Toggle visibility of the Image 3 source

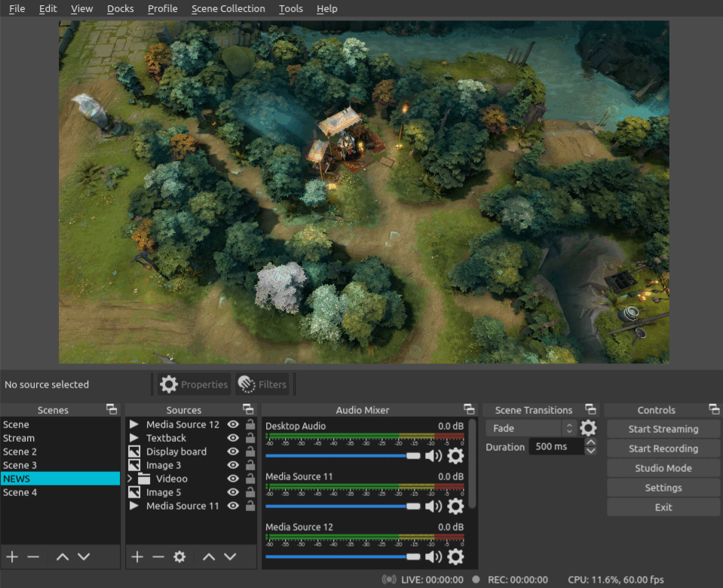pos(233,465)
